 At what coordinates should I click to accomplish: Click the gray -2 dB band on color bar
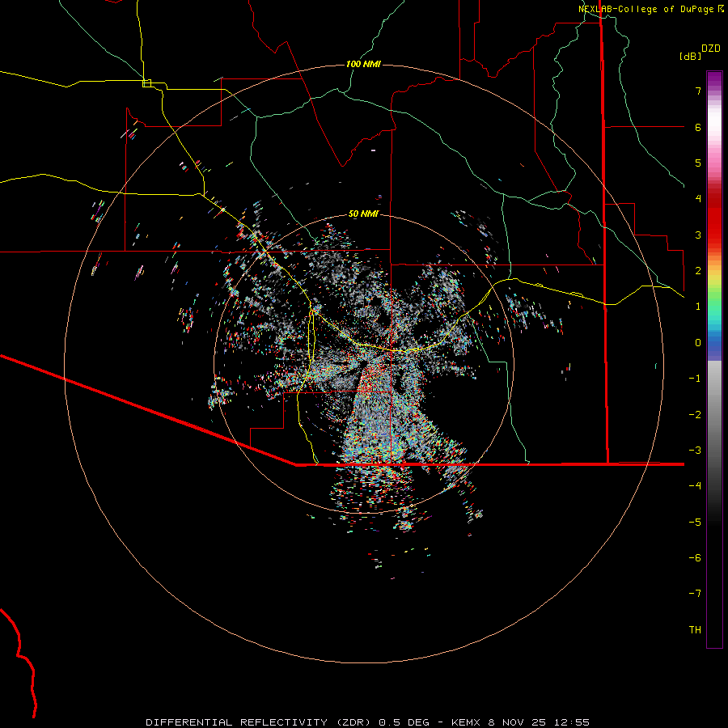click(x=714, y=415)
